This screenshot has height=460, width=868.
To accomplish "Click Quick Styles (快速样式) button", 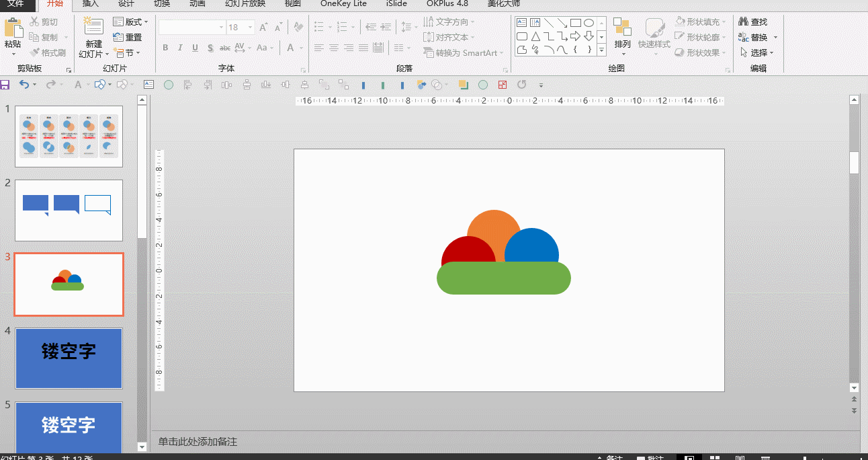I will pos(654,35).
